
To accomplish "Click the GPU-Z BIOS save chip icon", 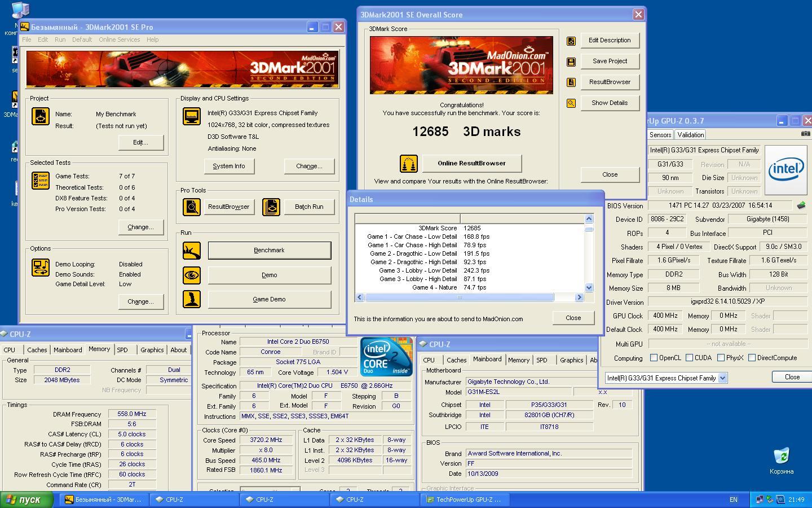I will click(x=801, y=205).
